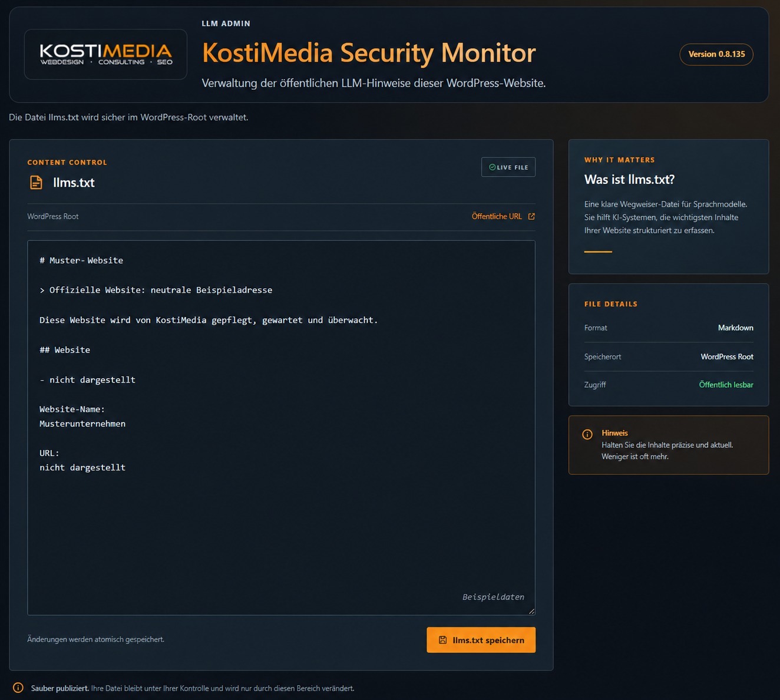780x700 pixels.
Task: Click the line 'Diese Website wird von KostiMedia gepflegt'
Action: (209, 320)
